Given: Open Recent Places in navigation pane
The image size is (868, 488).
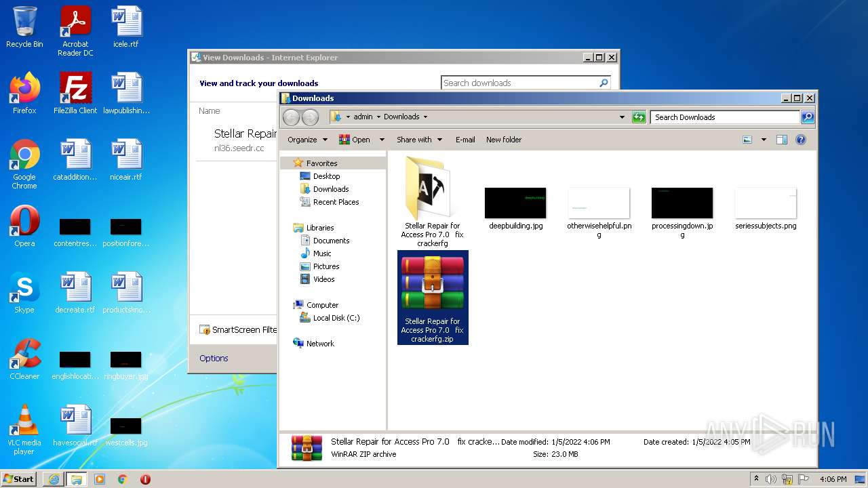Looking at the screenshot, I should click(336, 202).
